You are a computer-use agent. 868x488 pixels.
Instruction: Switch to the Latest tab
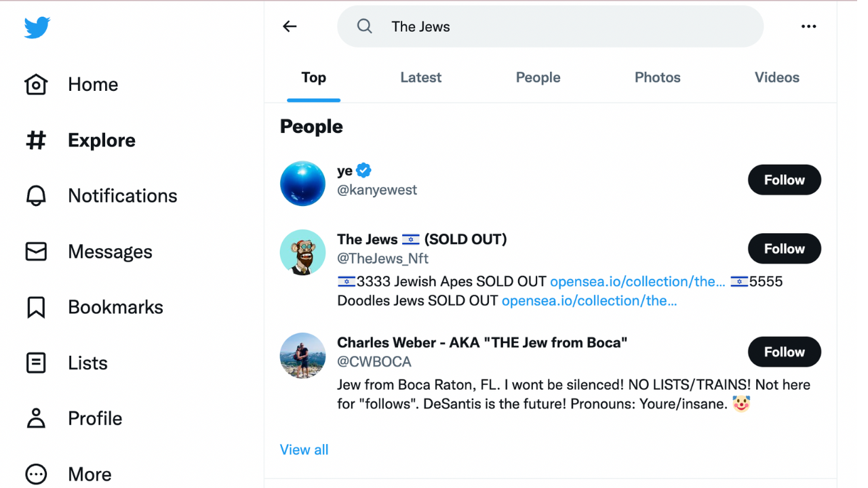[420, 78]
